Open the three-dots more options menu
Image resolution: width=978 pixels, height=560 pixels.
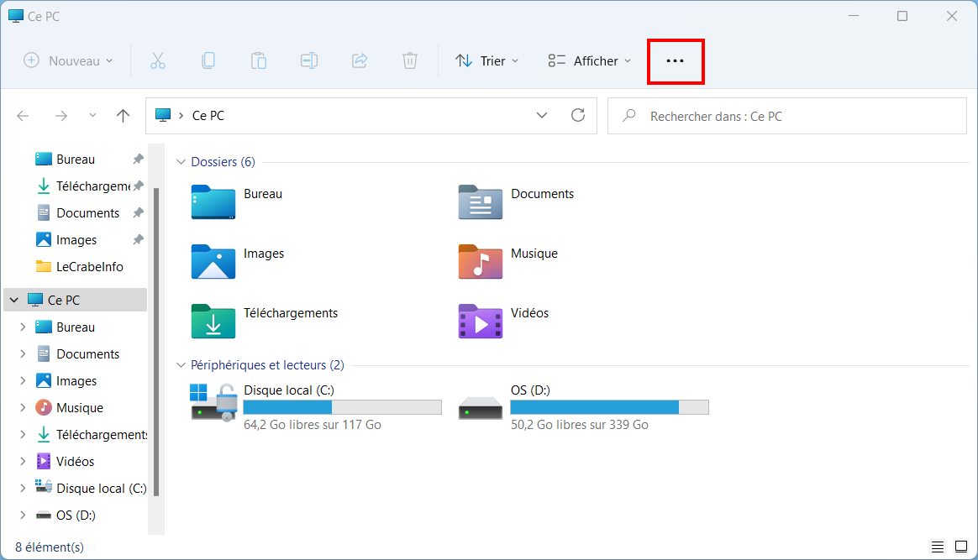676,61
